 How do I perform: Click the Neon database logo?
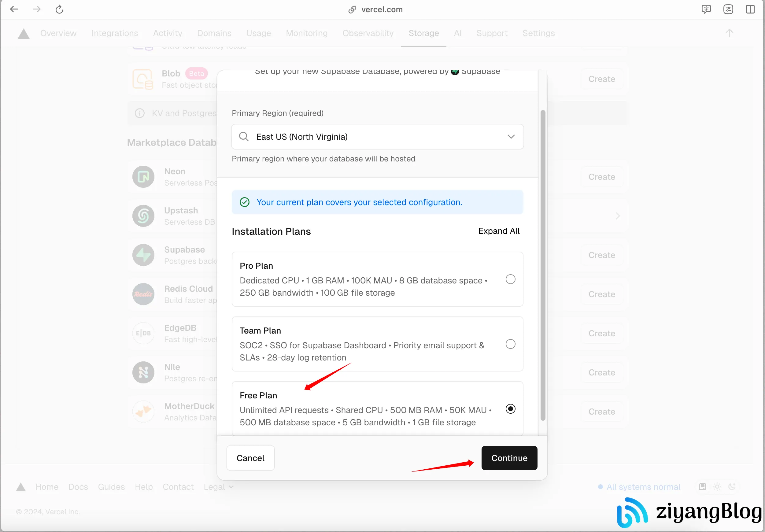coord(143,177)
